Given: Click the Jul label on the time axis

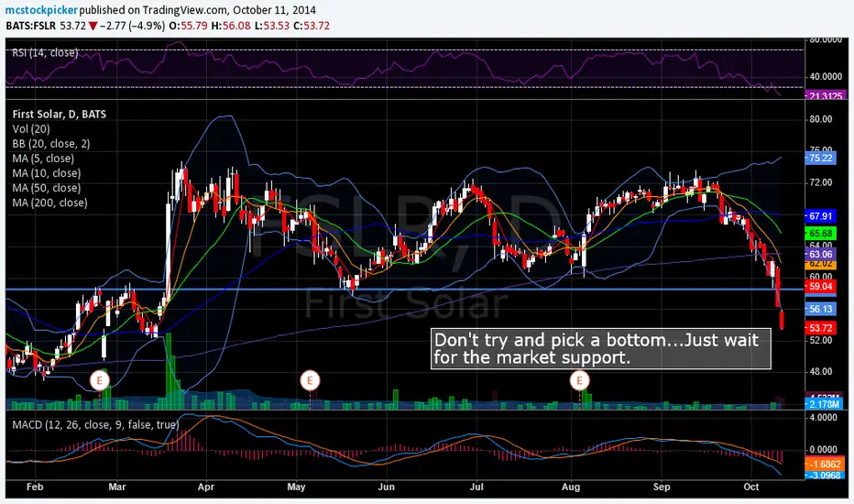Looking at the screenshot, I should (476, 487).
